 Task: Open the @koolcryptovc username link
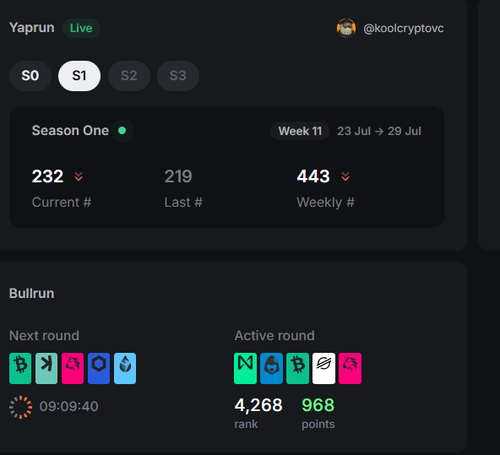click(403, 28)
